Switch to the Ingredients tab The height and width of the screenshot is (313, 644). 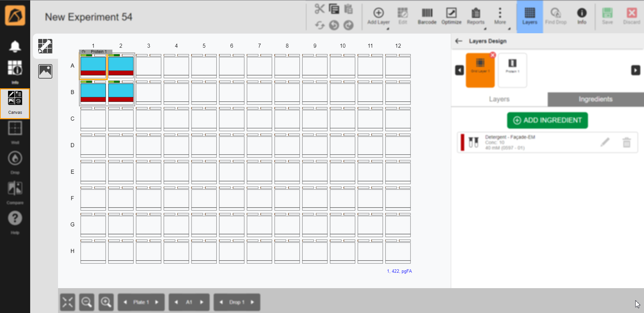click(x=595, y=99)
